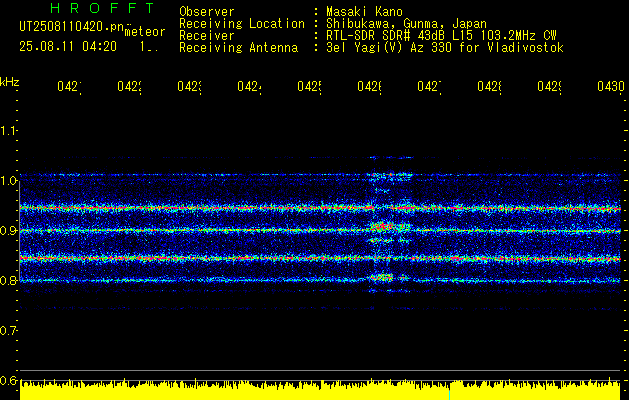Viewport: 629px width, 400px height.
Task: Click the HROFFT title text
Action: tap(102, 8)
